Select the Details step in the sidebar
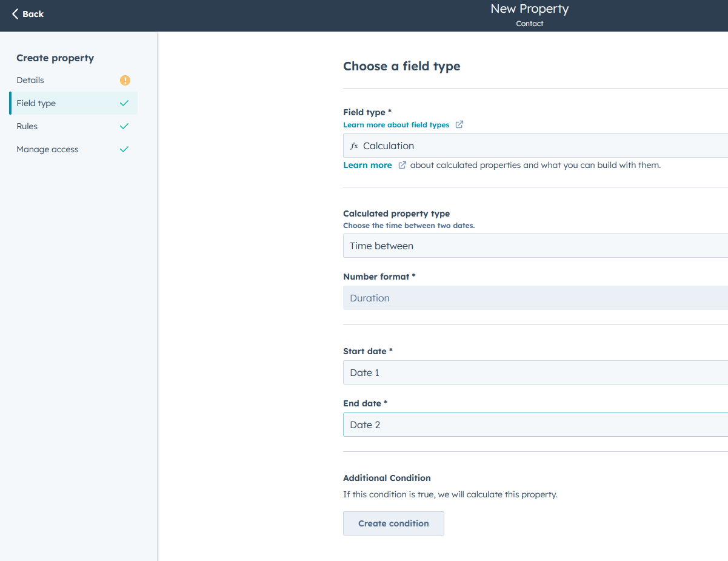Image resolution: width=728 pixels, height=561 pixels. (x=30, y=79)
